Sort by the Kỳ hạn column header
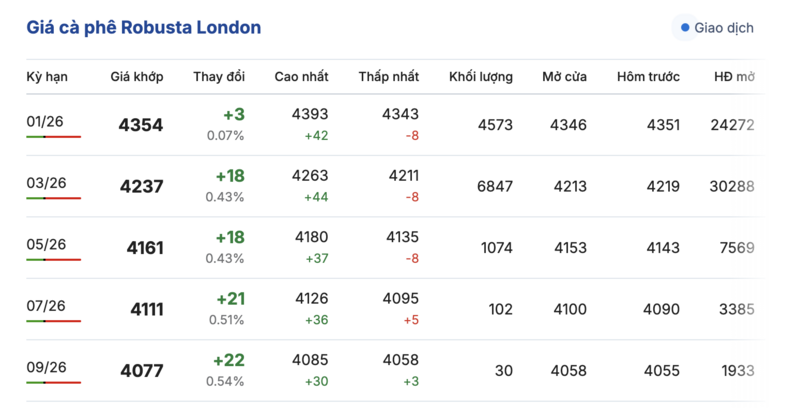 coord(46,76)
